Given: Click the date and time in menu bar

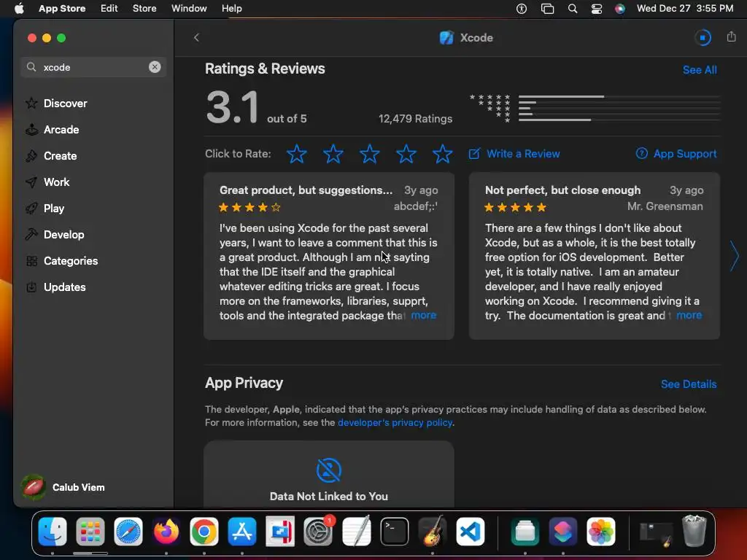Looking at the screenshot, I should click(x=685, y=9).
